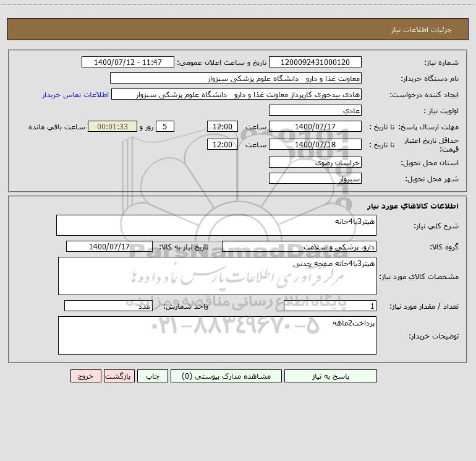
Task: Click the اولویت نیاز field showing عادي
Action: [x=315, y=110]
